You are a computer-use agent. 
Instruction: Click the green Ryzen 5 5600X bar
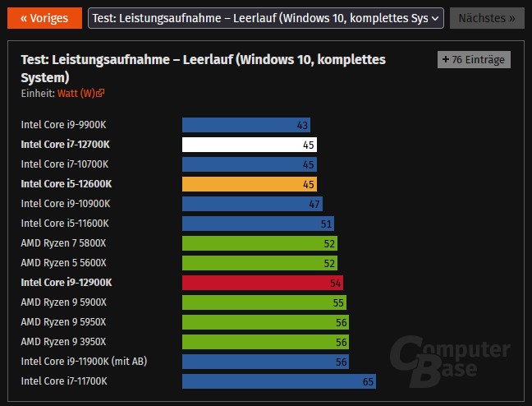(x=260, y=263)
